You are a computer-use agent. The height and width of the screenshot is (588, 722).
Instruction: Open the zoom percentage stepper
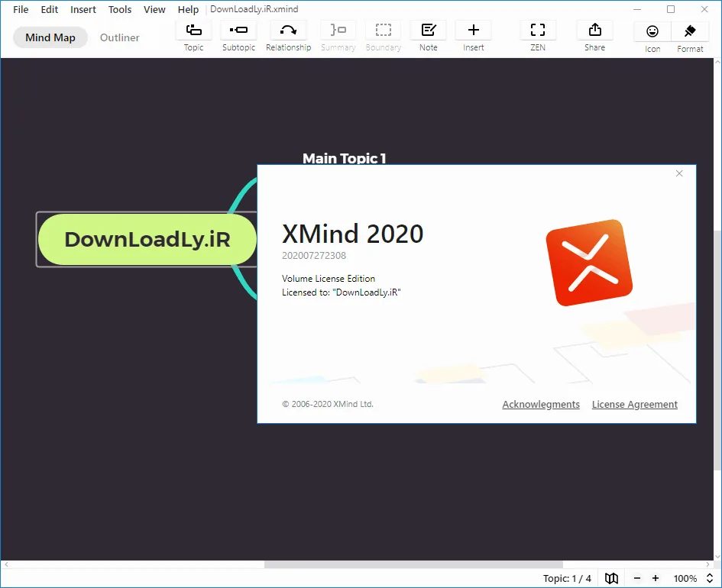coord(710,578)
